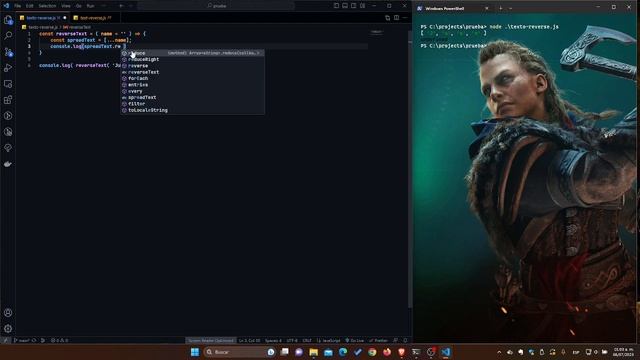Open the Accounts icon in the activity bar
Viewport: 640px width, 360px height.
pos(8,313)
